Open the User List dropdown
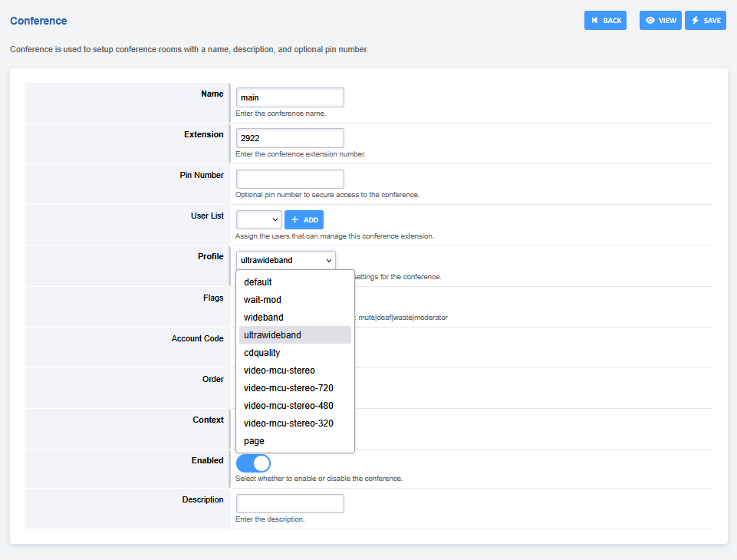737x560 pixels. click(x=258, y=220)
